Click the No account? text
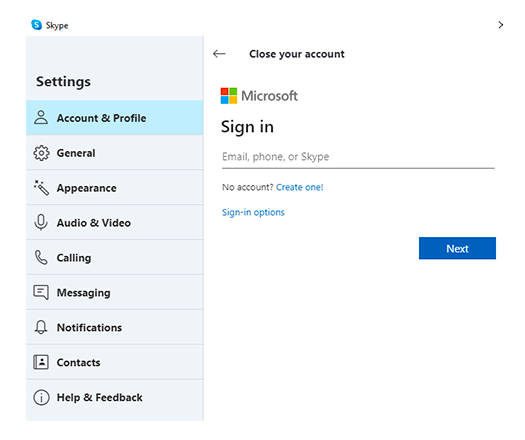Viewport: 525px width, 440px height. [x=248, y=187]
